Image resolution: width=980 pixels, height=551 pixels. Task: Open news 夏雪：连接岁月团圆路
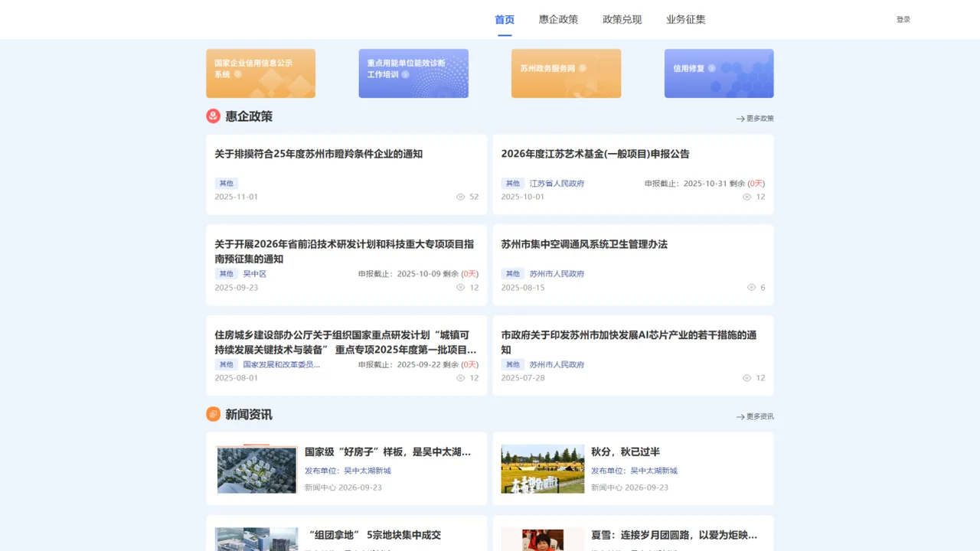point(674,535)
